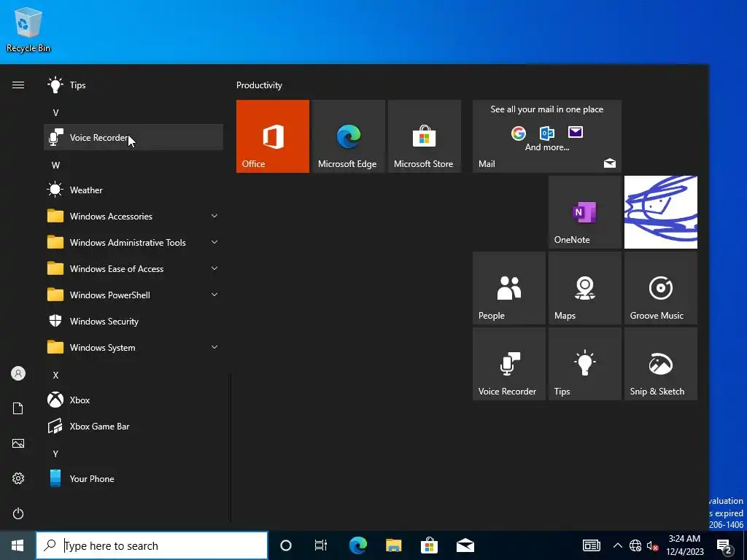Open Xbox Game Bar from app list
Viewport: 747px width, 560px height.
click(x=133, y=426)
